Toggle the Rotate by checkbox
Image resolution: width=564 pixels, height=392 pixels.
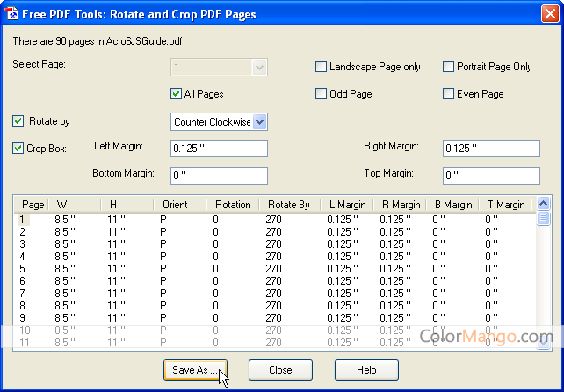(18, 121)
